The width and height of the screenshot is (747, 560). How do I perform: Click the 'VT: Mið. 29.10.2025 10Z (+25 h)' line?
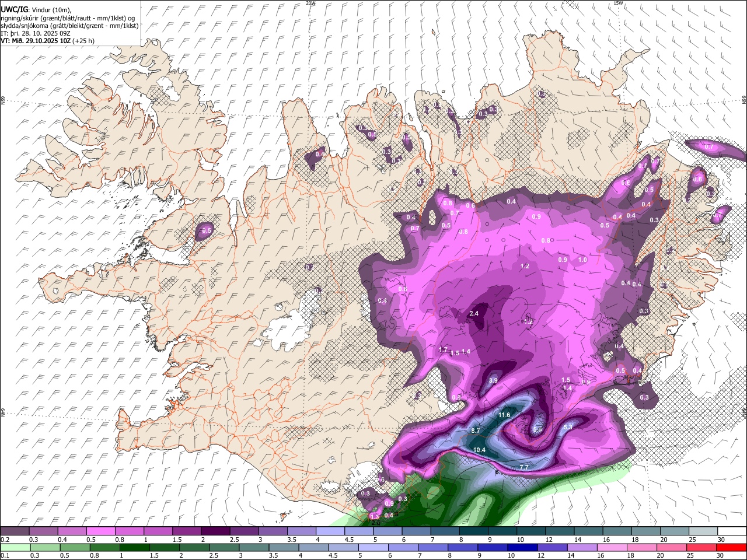[x=47, y=41]
